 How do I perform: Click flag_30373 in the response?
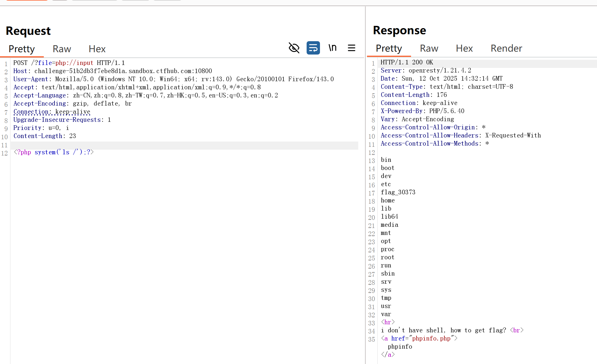click(398, 192)
